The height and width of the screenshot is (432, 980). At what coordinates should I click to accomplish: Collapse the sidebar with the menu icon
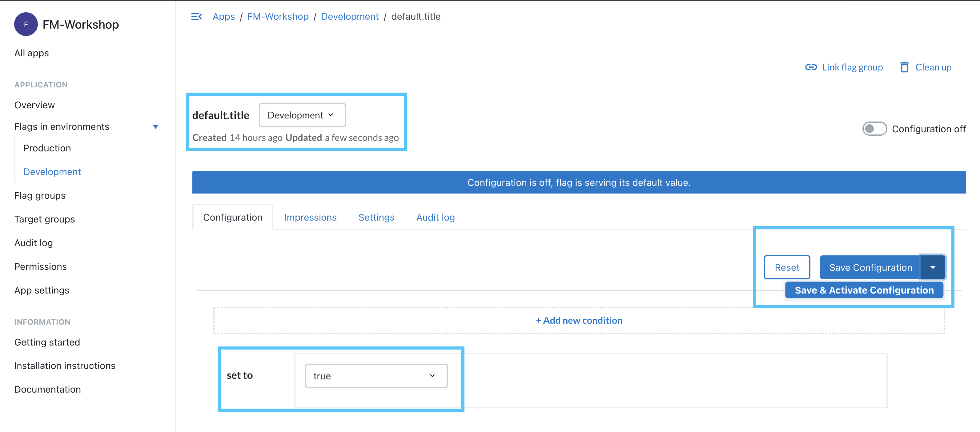pyautogui.click(x=196, y=17)
